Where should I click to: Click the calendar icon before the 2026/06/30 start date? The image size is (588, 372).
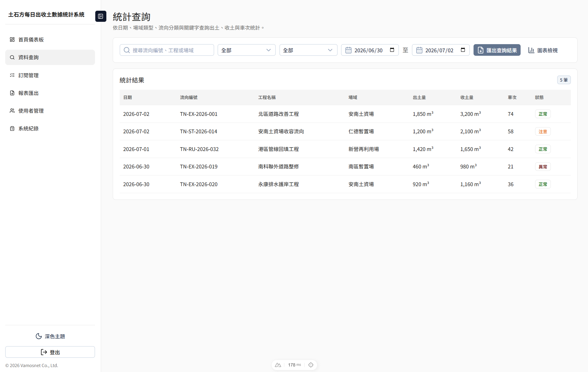(348, 50)
